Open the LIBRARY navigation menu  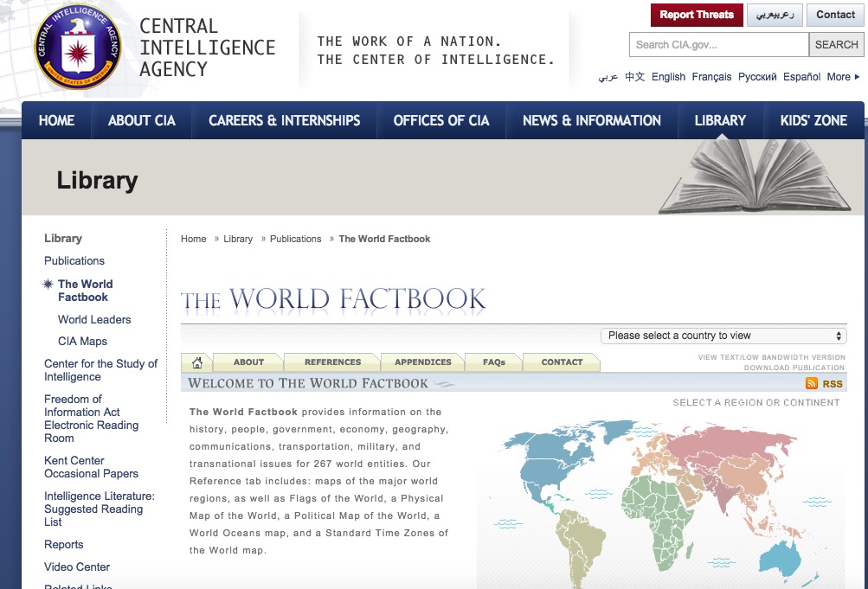(720, 120)
